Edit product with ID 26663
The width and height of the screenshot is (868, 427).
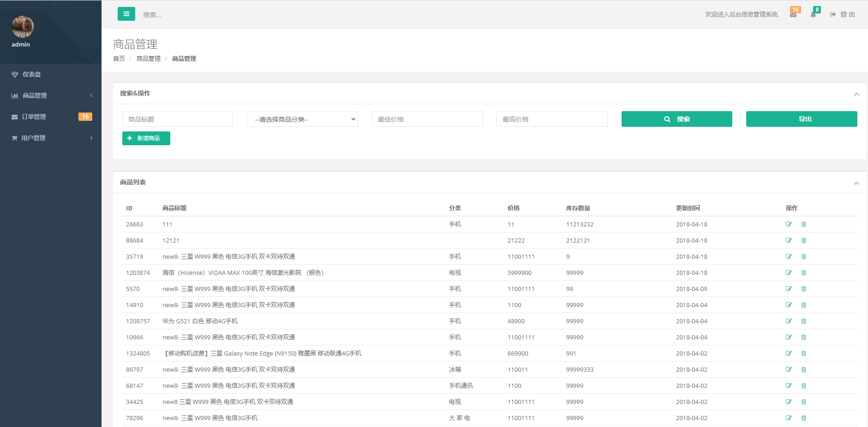coord(789,224)
